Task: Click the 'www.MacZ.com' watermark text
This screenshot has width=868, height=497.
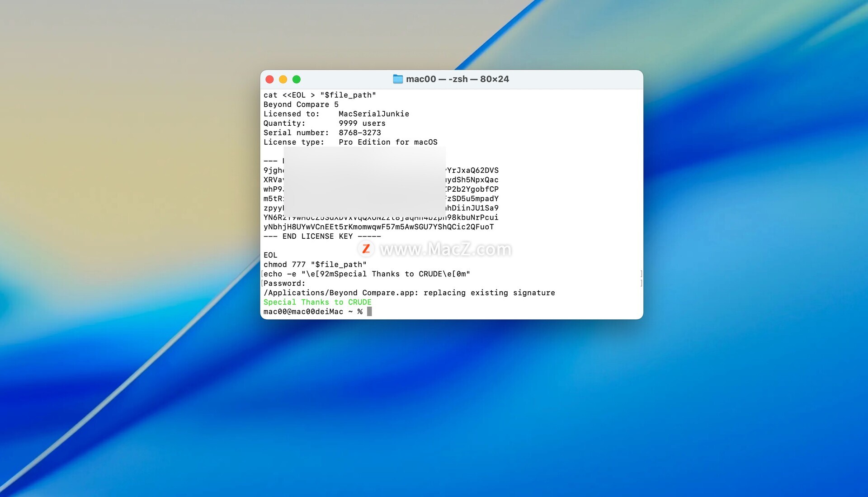Action: [445, 249]
